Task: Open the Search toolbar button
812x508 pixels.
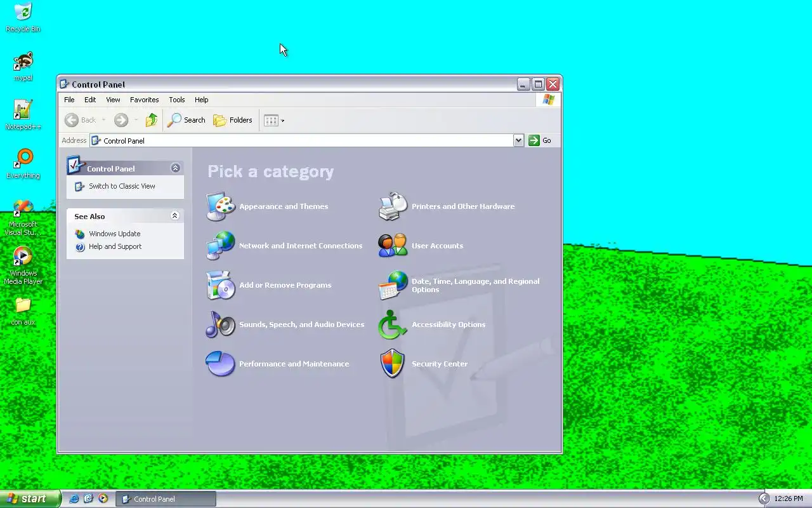Action: coord(187,120)
